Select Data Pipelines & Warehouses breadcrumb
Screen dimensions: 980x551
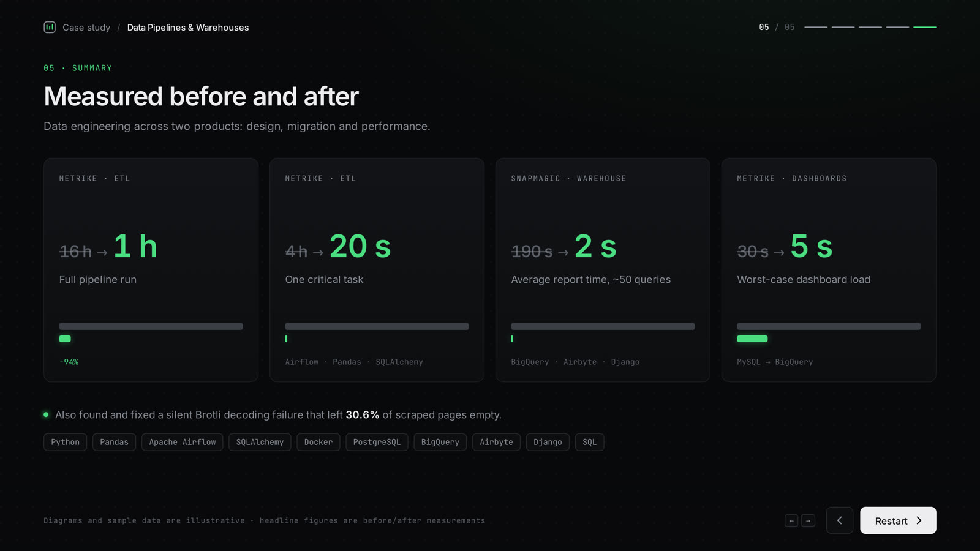pos(188,28)
